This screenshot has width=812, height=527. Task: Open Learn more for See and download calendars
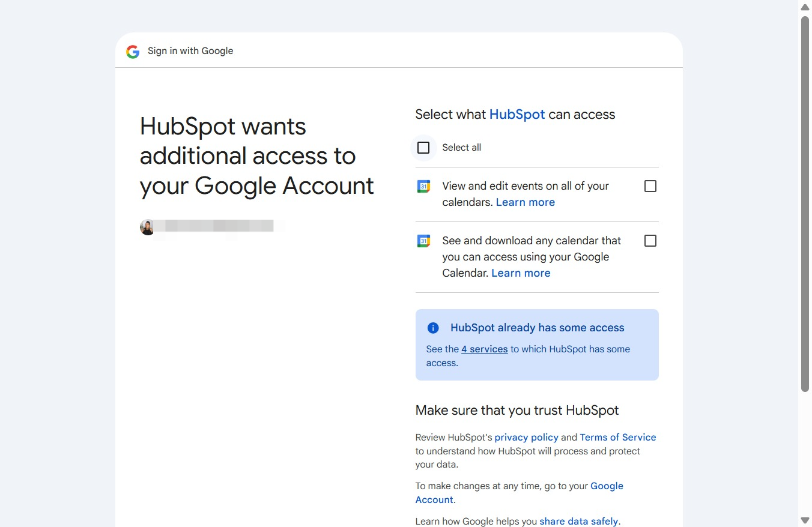521,273
